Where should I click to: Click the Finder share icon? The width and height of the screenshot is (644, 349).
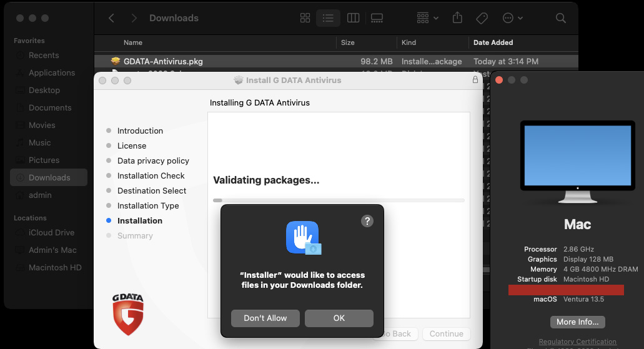point(457,17)
